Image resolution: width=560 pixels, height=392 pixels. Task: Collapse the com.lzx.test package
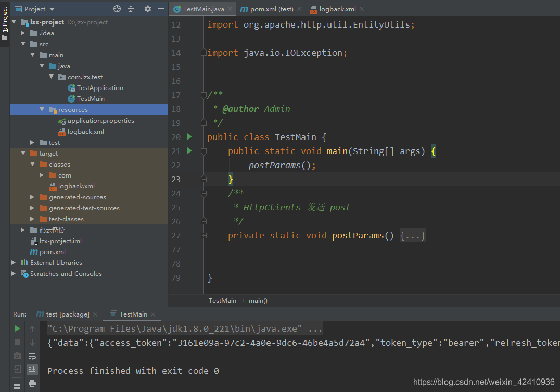pos(52,77)
